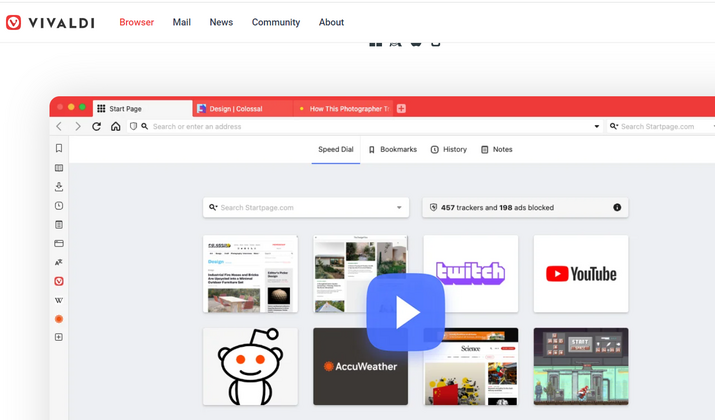Open the Speed Dial search engine icon

coord(213,207)
